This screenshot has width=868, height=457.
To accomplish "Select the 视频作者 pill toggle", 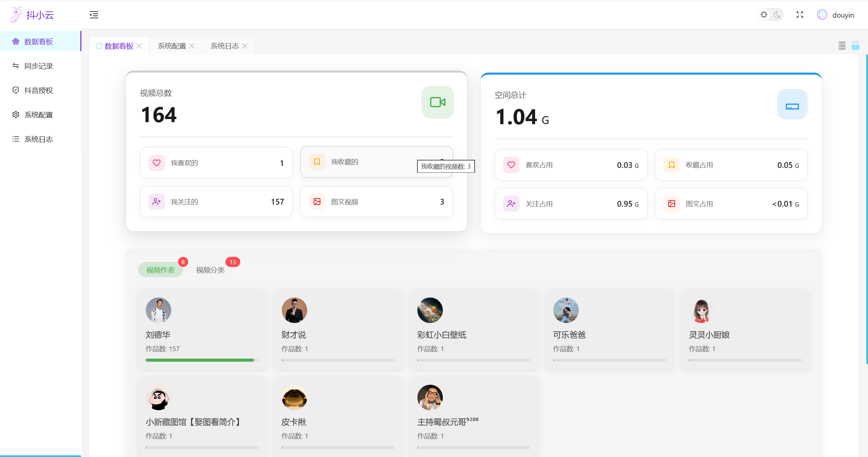I will [x=160, y=270].
